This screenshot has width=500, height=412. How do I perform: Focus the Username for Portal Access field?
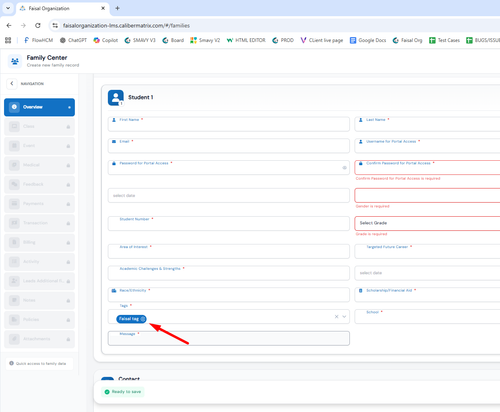[x=427, y=146]
